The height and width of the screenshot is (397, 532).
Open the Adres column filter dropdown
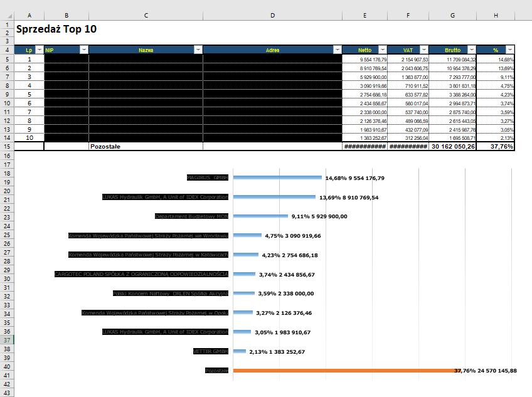coord(337,50)
